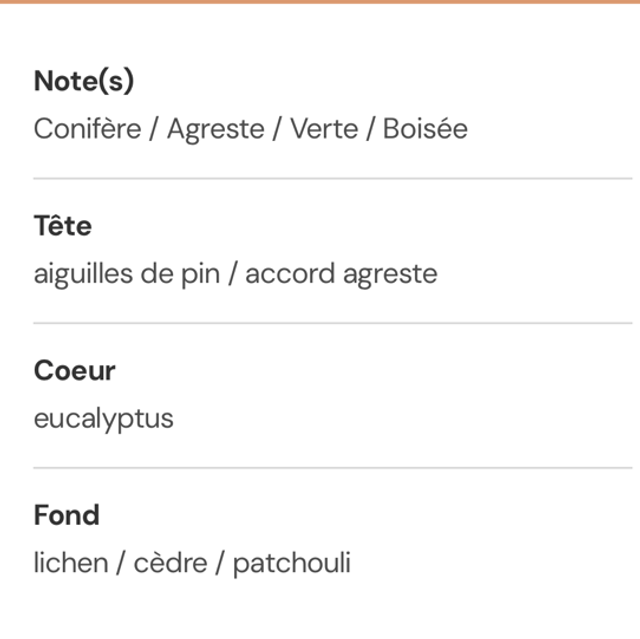
Task: Click the slash between lichen and cèdre
Action: tap(120, 563)
